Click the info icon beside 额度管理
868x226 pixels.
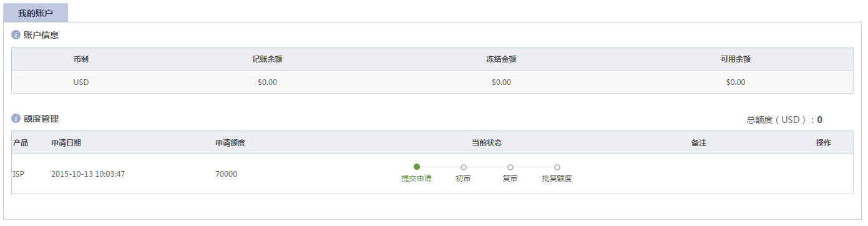(x=16, y=119)
